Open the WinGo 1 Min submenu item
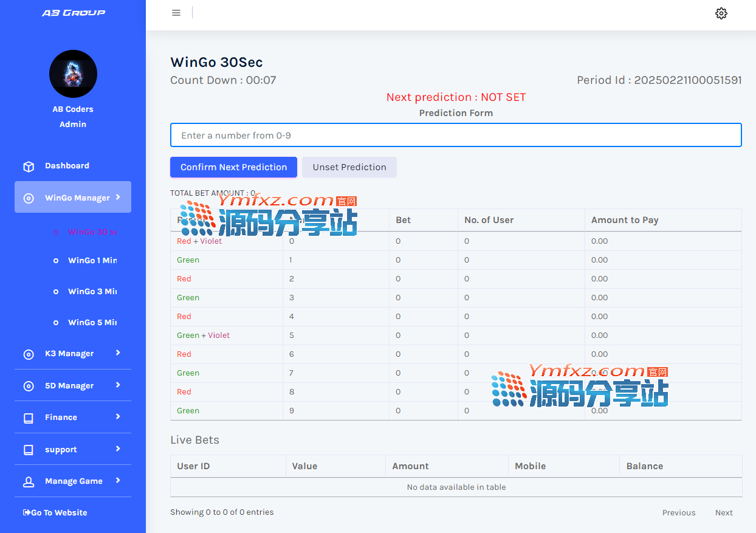This screenshot has width=756, height=533. pyautogui.click(x=92, y=261)
